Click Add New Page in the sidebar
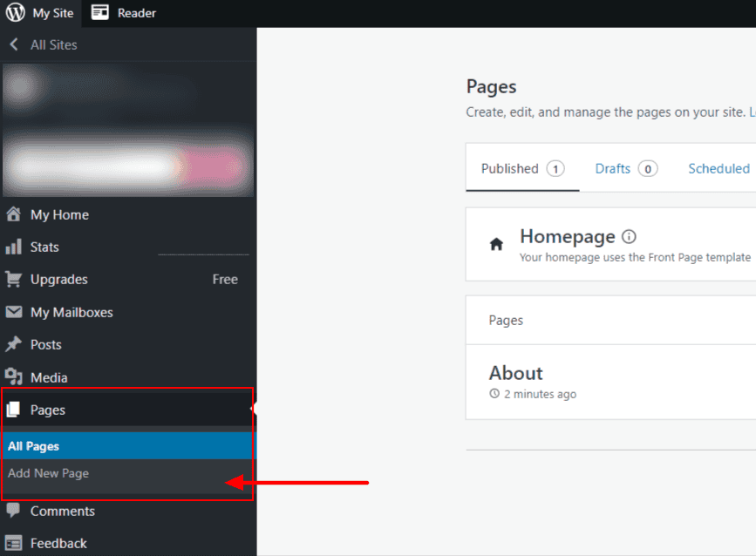 [48, 473]
